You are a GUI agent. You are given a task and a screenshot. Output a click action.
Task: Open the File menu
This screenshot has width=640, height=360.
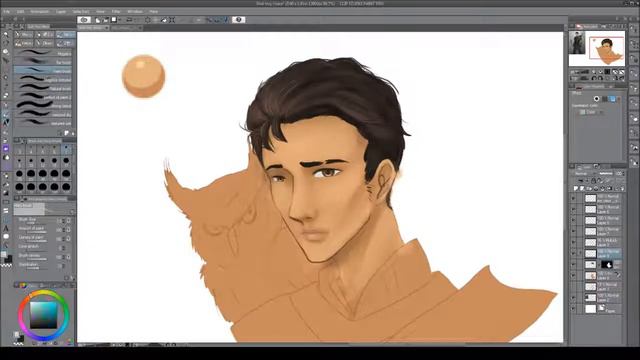point(7,11)
